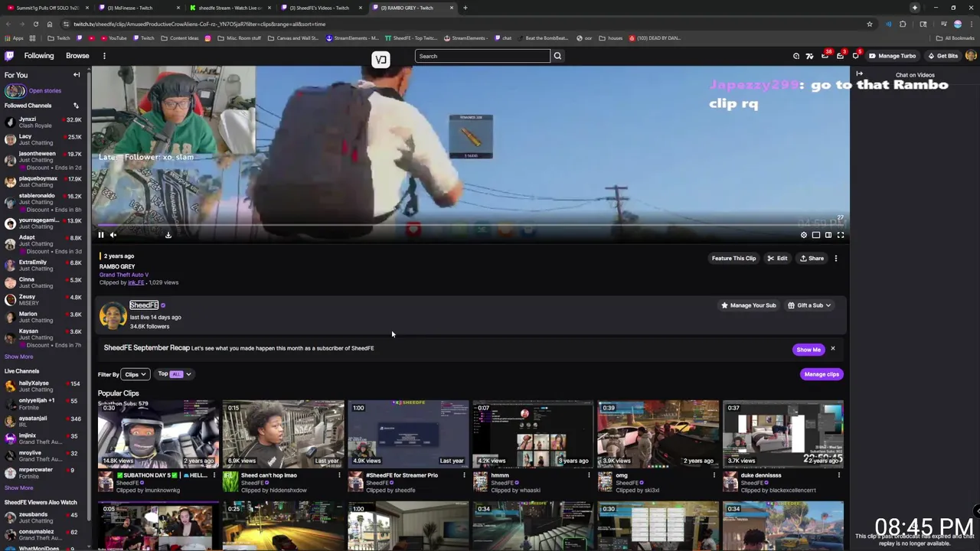Play the SUBATHON DAY 5 clip thumbnail
This screenshot has width=980, height=551.
[x=158, y=433]
